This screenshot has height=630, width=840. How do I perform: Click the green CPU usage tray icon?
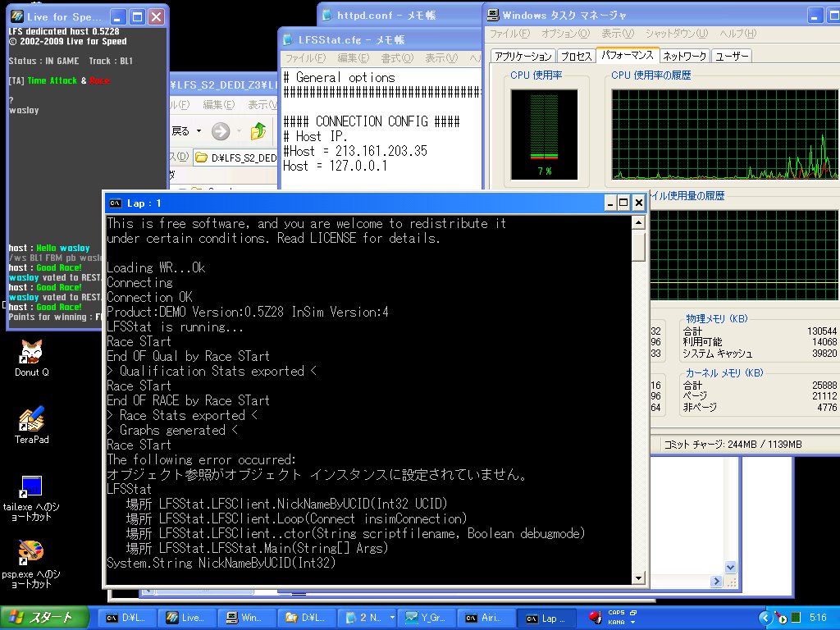(x=796, y=618)
